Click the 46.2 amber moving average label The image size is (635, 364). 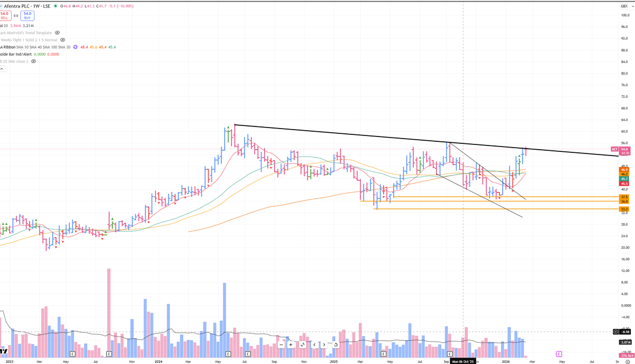point(624,174)
